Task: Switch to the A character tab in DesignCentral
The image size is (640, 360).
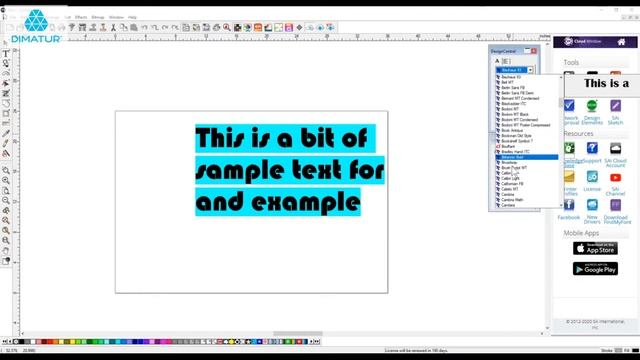Action: click(x=497, y=61)
